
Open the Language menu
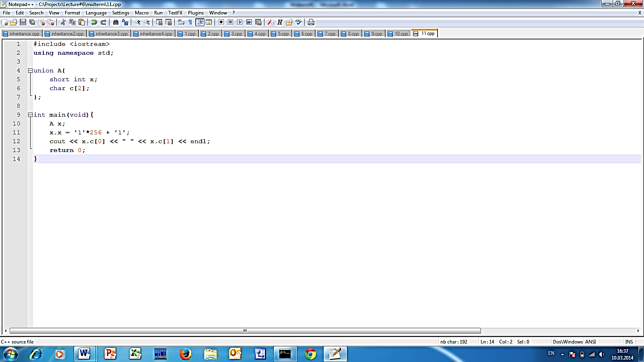tap(96, 13)
